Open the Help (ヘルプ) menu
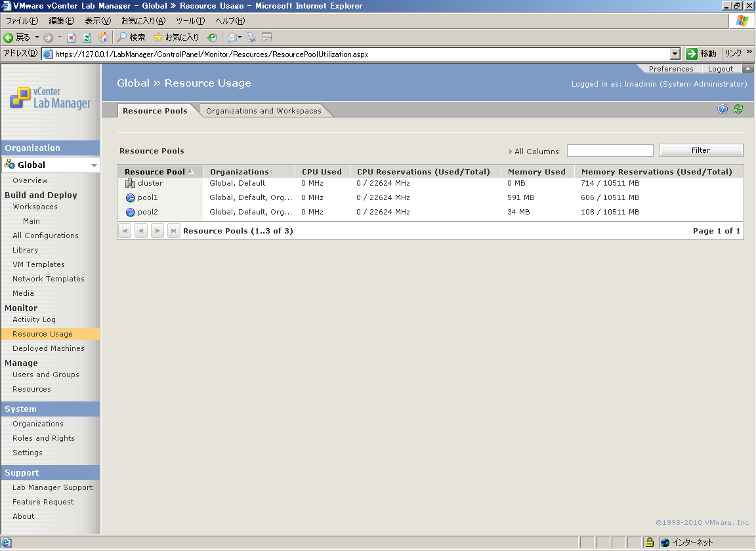 click(x=230, y=21)
